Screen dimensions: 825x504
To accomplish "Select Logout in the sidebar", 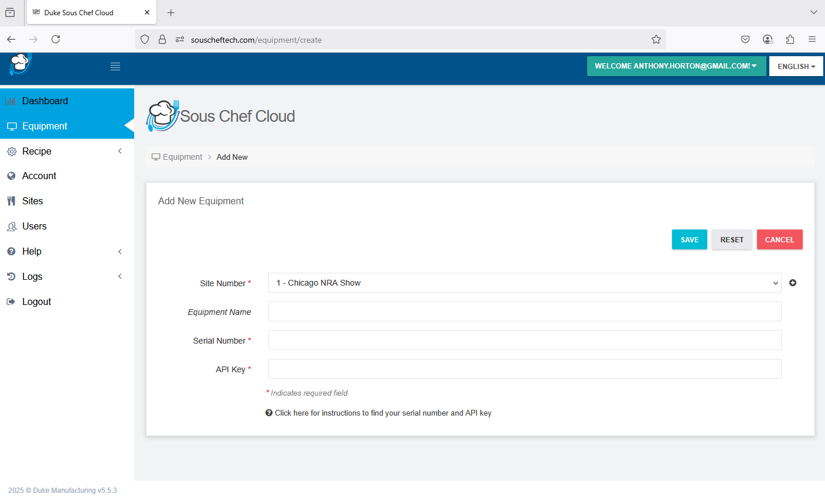I will (x=67, y=301).
